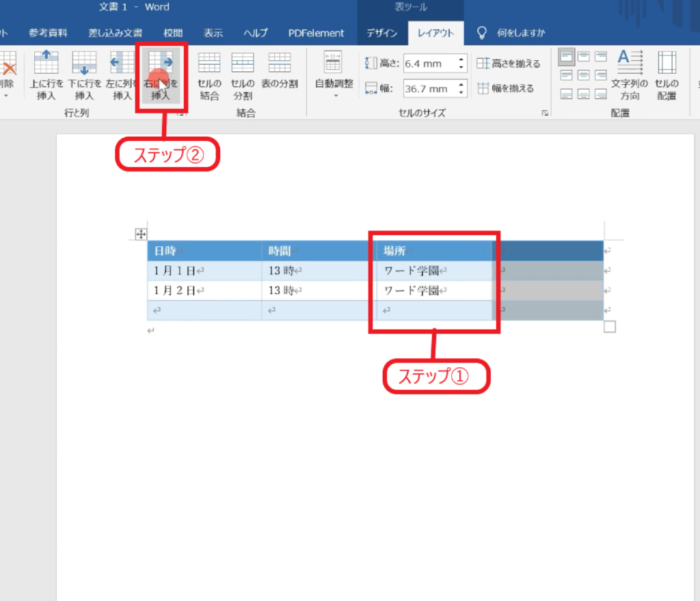Click the 幅を揃える button
700x601 pixels.
pos(506,88)
